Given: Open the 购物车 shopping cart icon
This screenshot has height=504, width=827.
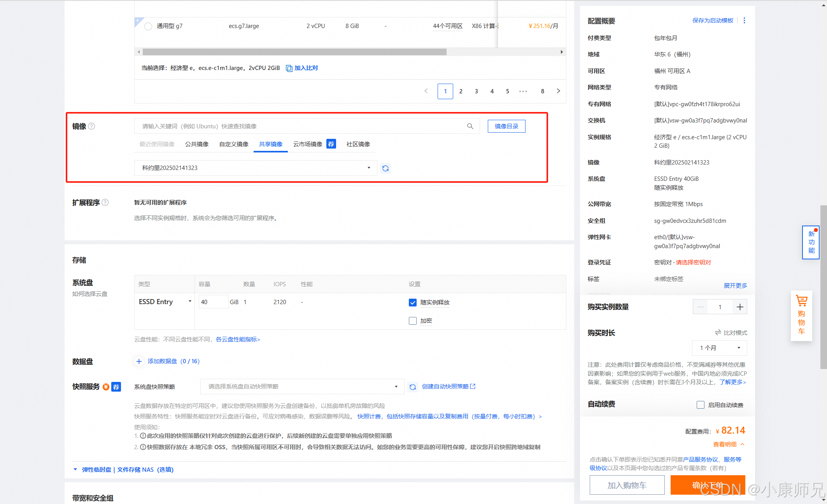Looking at the screenshot, I should pos(801,301).
